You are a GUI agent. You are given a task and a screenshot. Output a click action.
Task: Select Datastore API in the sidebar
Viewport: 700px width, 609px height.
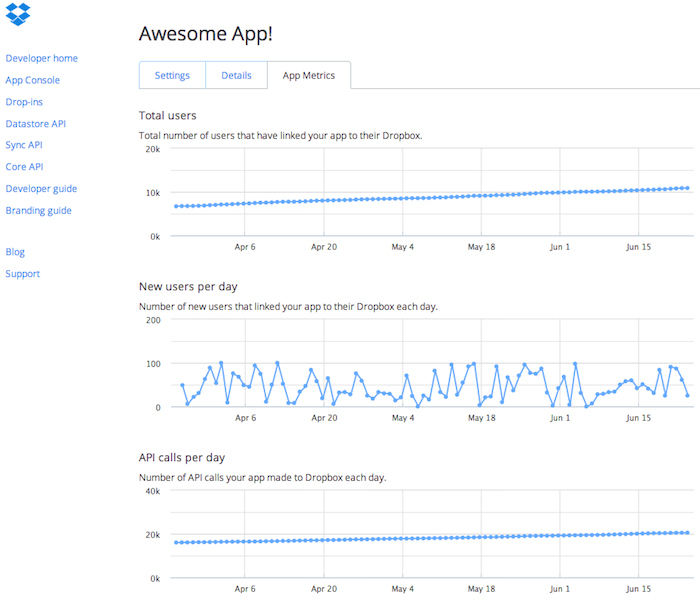[35, 124]
